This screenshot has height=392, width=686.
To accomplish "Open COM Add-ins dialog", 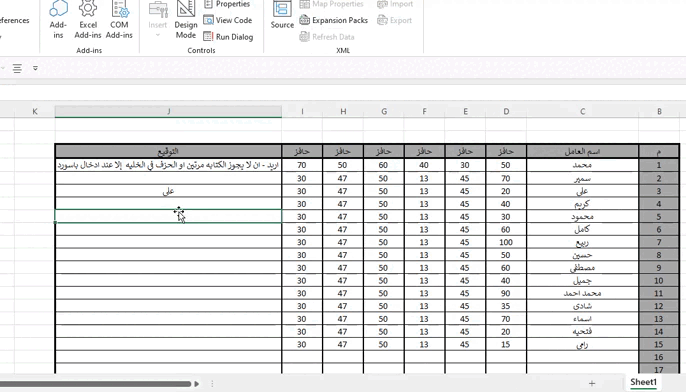I will 119,20.
